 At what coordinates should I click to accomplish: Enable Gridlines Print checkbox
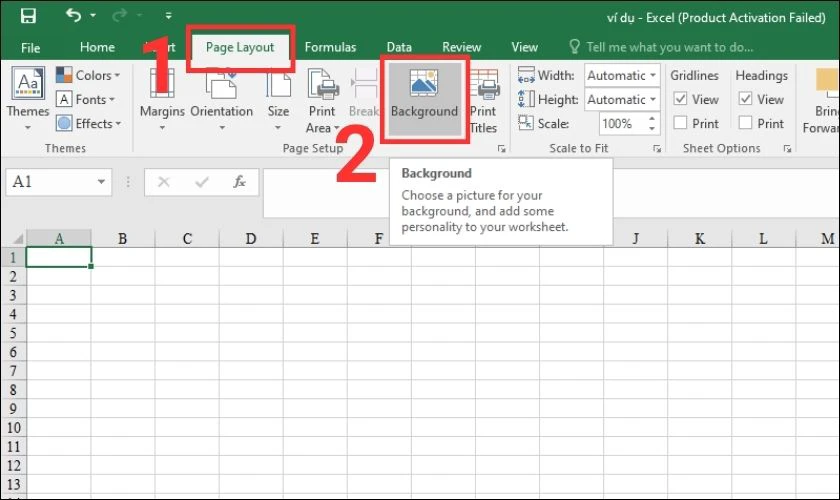click(x=680, y=123)
